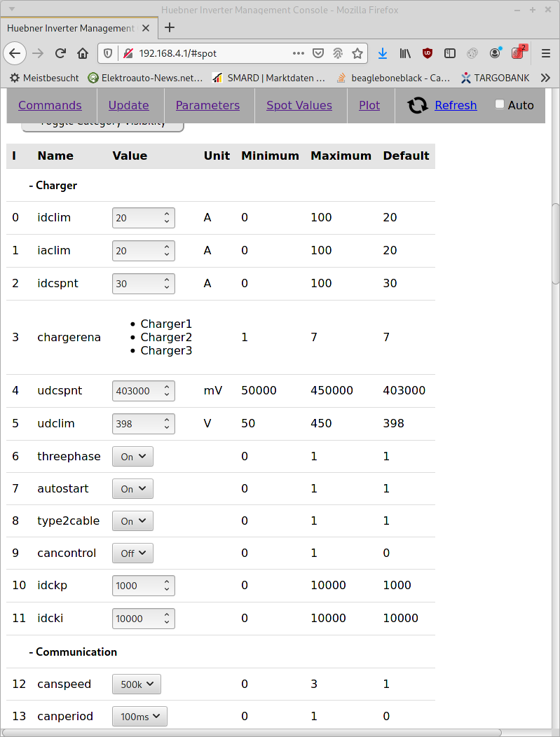
Task: Enable the Auto refresh checkbox
Action: 500,104
